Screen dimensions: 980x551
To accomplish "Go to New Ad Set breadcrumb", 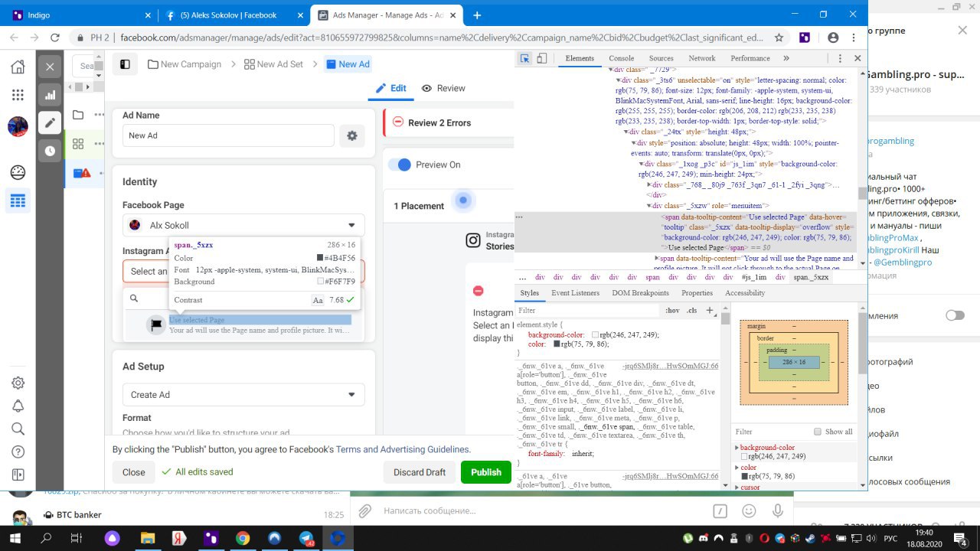I will click(273, 64).
